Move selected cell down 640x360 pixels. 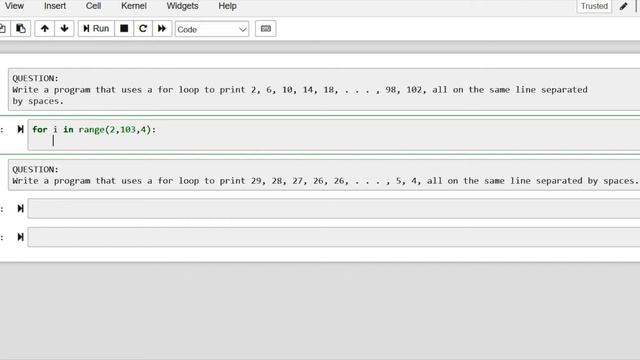[64, 29]
